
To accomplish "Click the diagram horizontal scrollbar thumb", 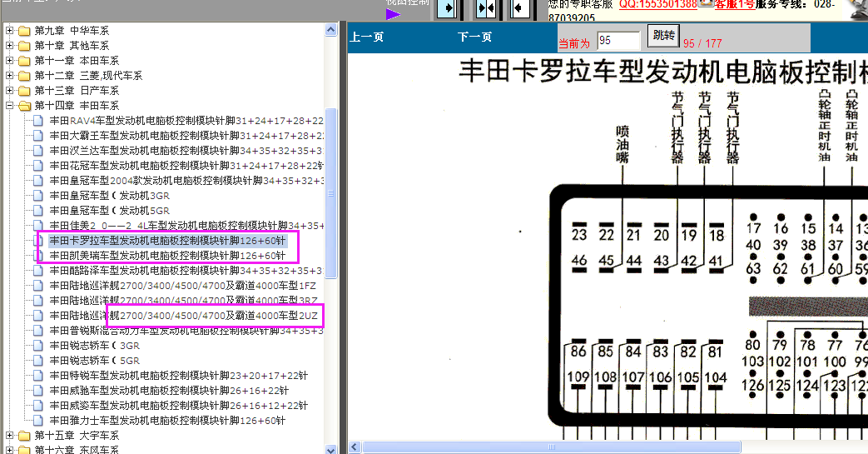I will point(552,447).
